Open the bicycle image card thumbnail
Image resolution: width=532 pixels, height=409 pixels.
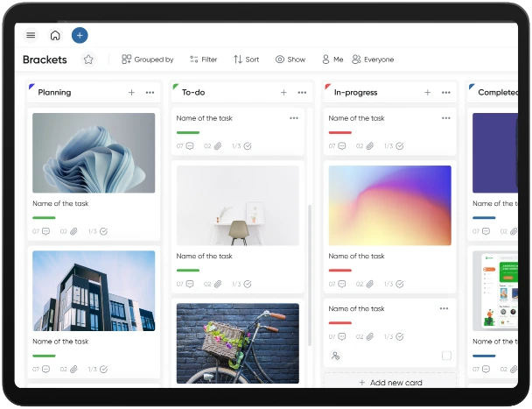pos(237,342)
